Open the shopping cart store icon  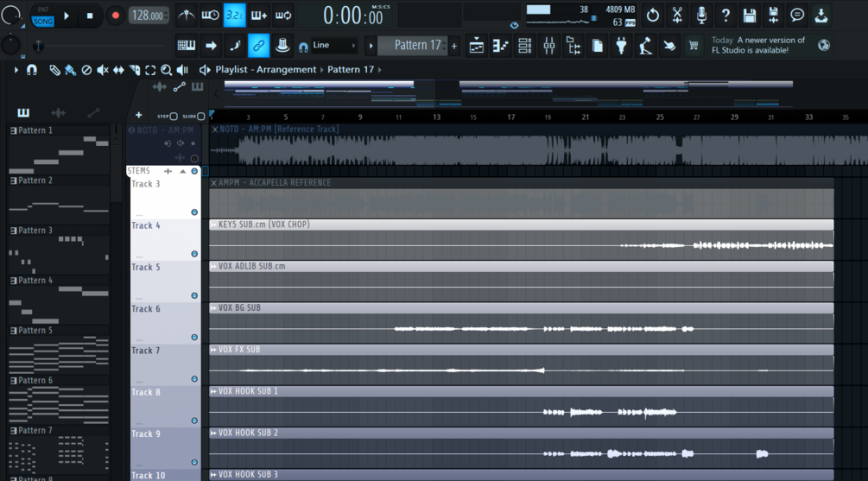(x=693, y=46)
